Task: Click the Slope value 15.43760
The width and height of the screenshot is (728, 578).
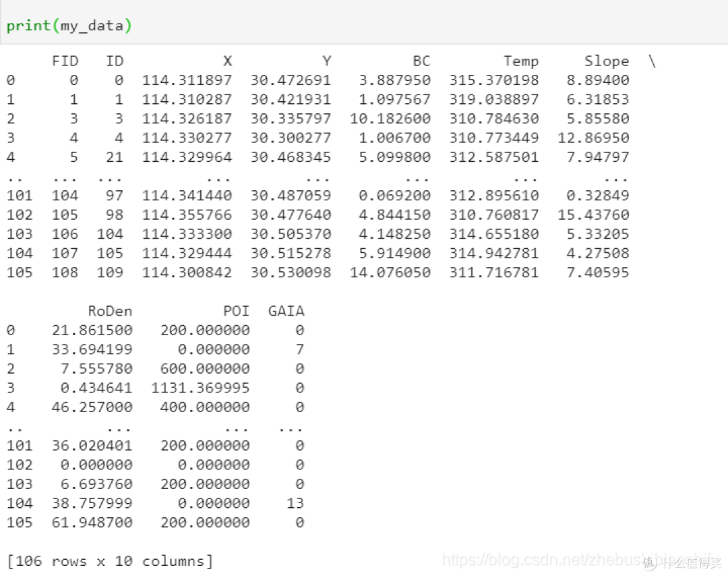Action: click(x=593, y=214)
